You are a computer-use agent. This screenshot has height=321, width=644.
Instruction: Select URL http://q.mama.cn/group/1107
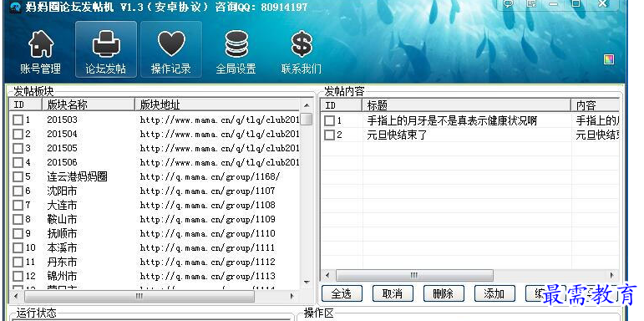click(207, 191)
